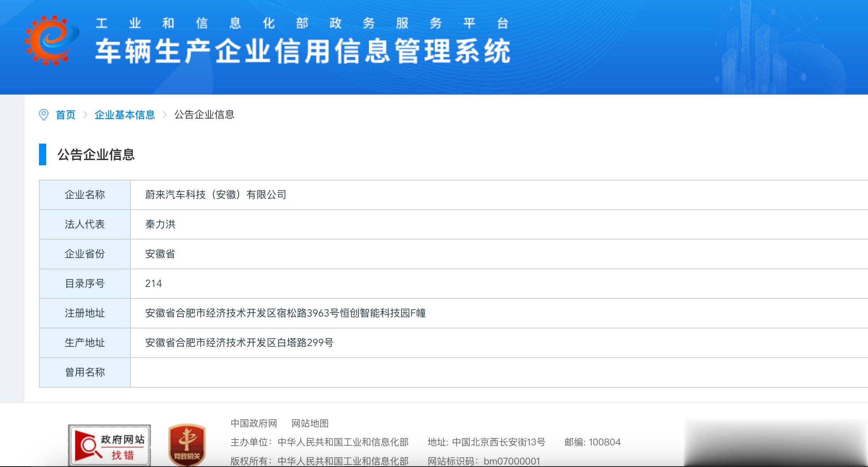The height and width of the screenshot is (467, 868).
Task: Click the breadcrumb chevron after 企业基本信息
Action: point(165,115)
